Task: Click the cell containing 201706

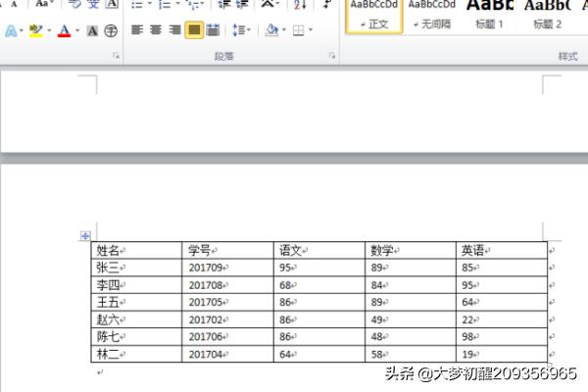Action: pos(227,336)
